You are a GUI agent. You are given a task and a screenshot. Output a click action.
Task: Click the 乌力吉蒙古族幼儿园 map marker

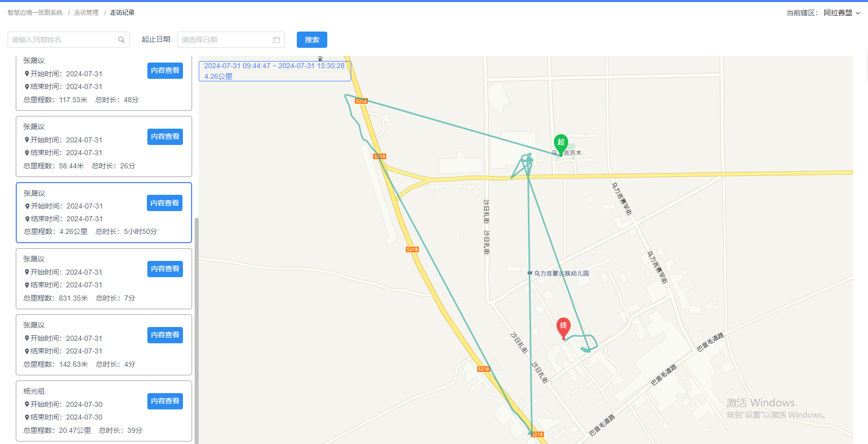[530, 273]
